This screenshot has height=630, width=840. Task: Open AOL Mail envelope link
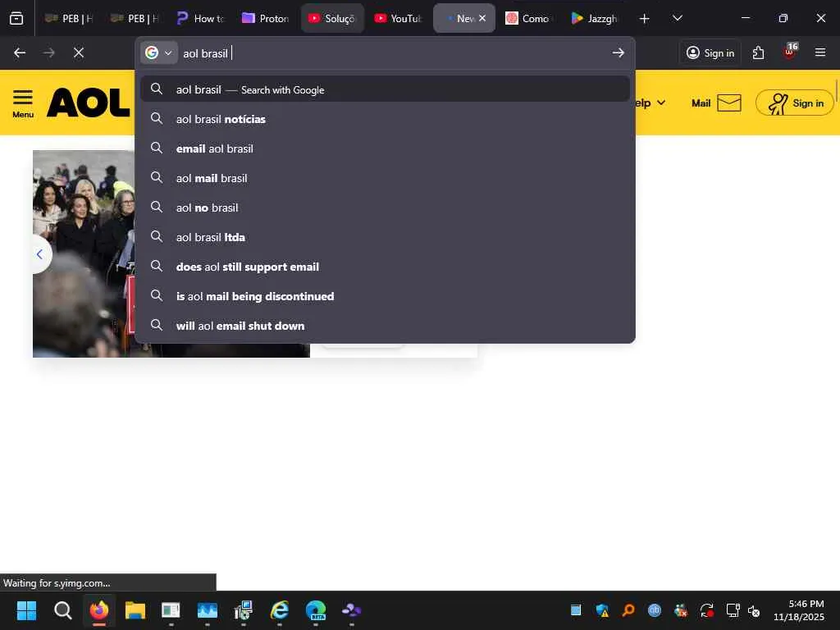716,103
